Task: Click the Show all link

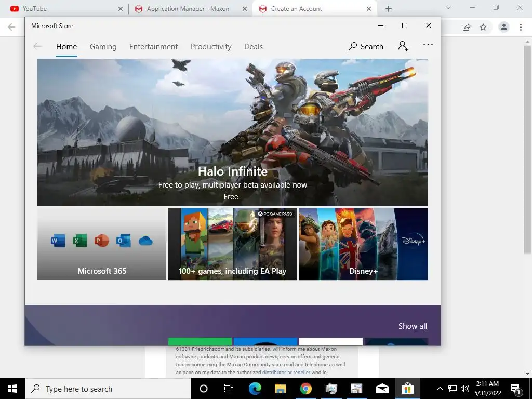Action: coord(413,326)
